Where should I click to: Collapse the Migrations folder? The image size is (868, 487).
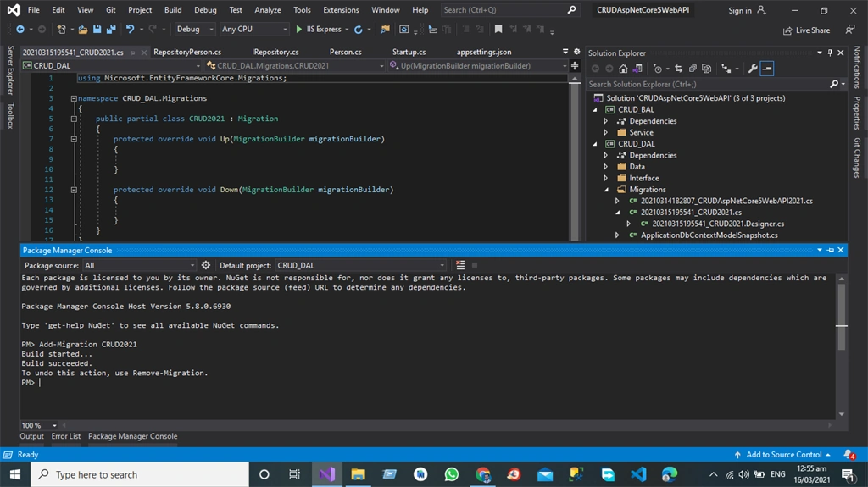click(x=606, y=189)
